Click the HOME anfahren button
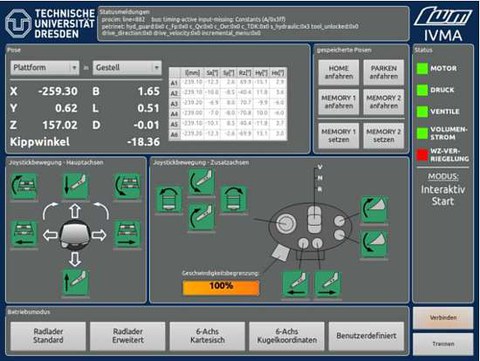This screenshot has height=361, width=480. (339, 72)
